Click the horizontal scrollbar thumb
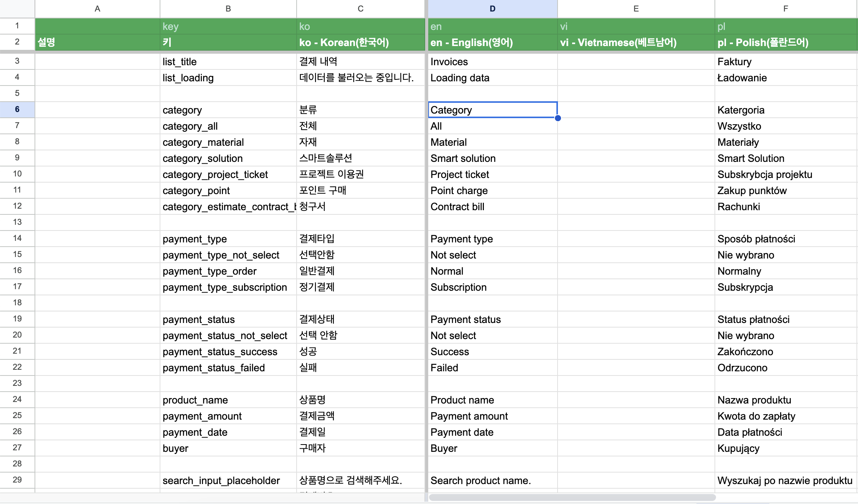Screen dimensions: 858x504 (x=572, y=497)
